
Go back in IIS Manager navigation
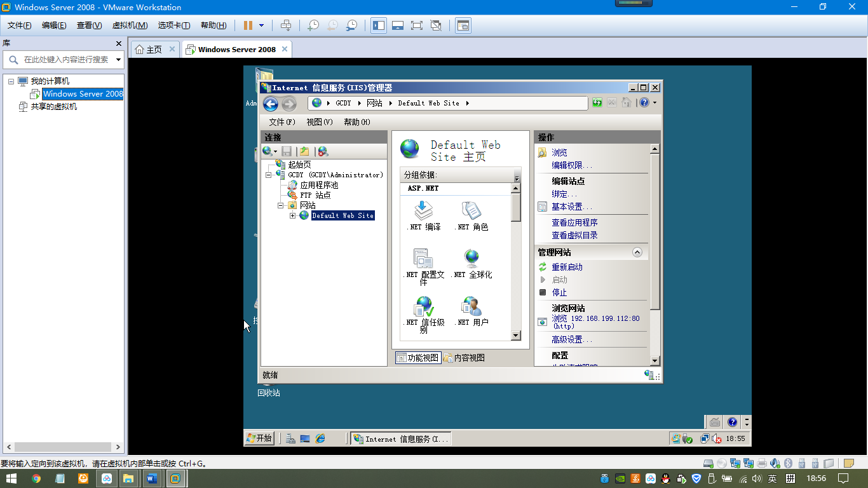click(x=271, y=104)
